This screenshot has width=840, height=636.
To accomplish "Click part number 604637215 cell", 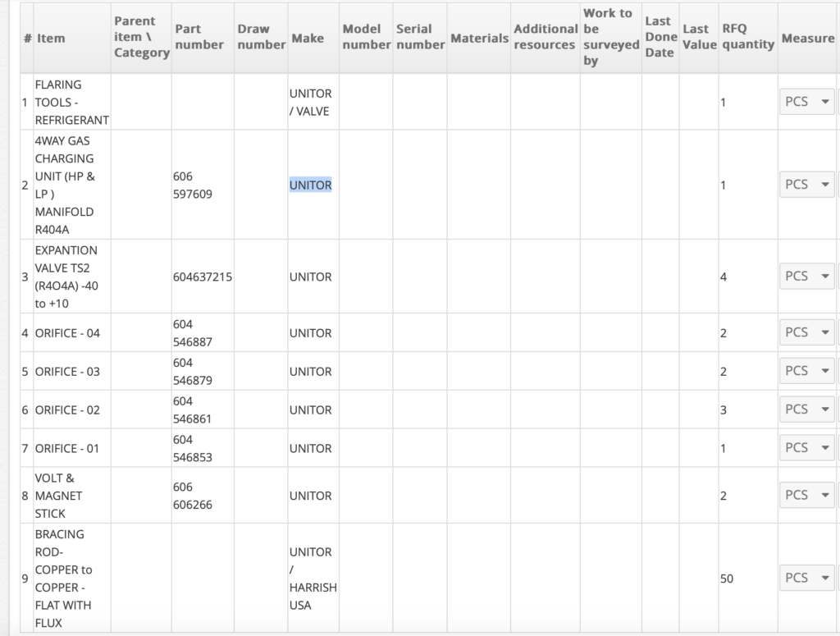I will click(x=203, y=277).
